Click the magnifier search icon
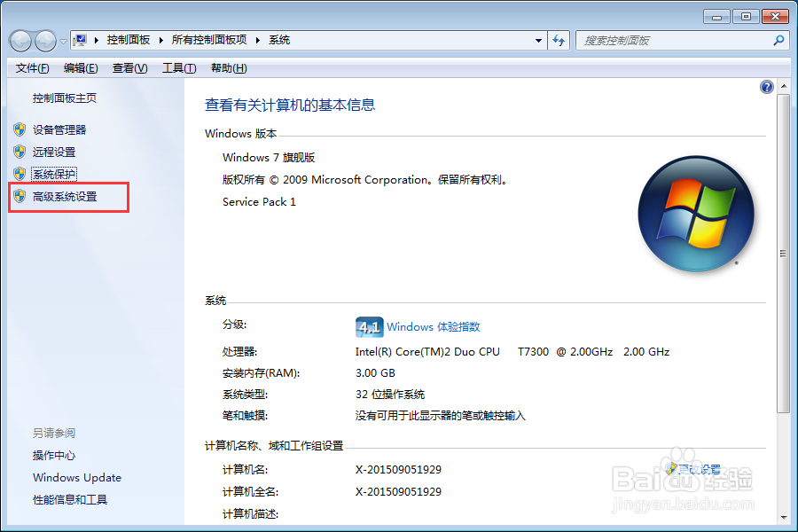Viewport: 798px width, 532px height. coord(778,40)
